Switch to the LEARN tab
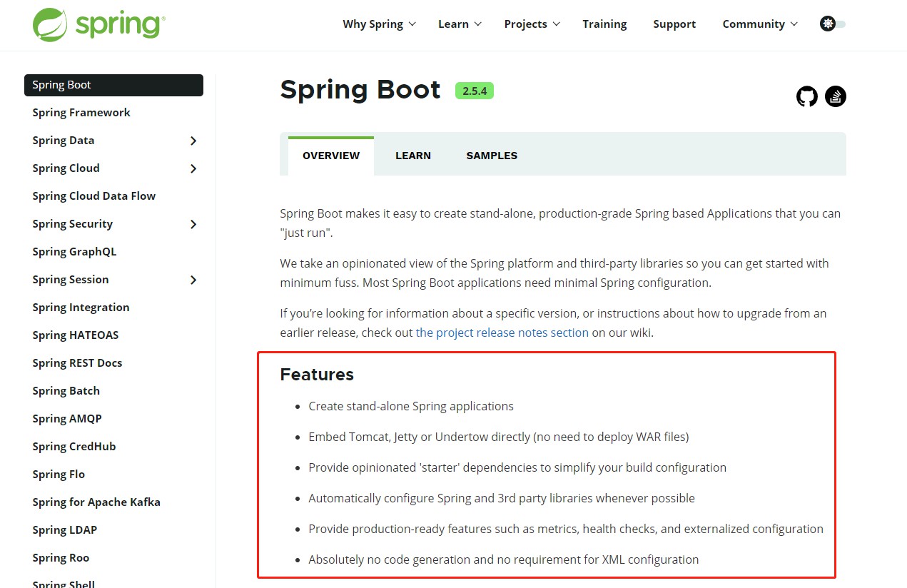Image resolution: width=907 pixels, height=588 pixels. [x=413, y=156]
